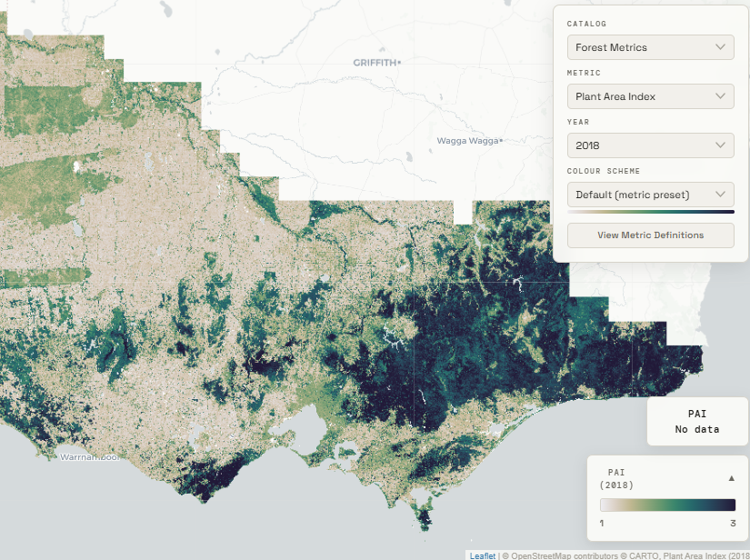Screen dimensions: 750x560
Task: Click the YEAR section heading
Action: [578, 122]
